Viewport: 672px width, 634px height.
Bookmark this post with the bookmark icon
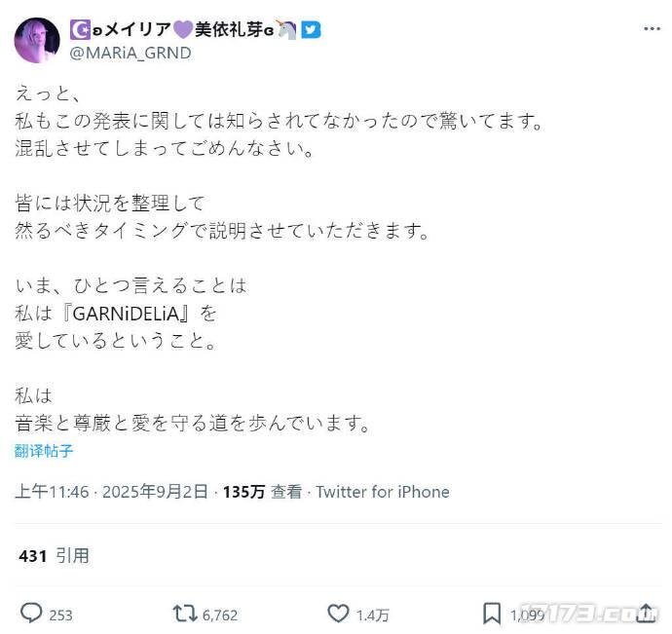coord(492,614)
